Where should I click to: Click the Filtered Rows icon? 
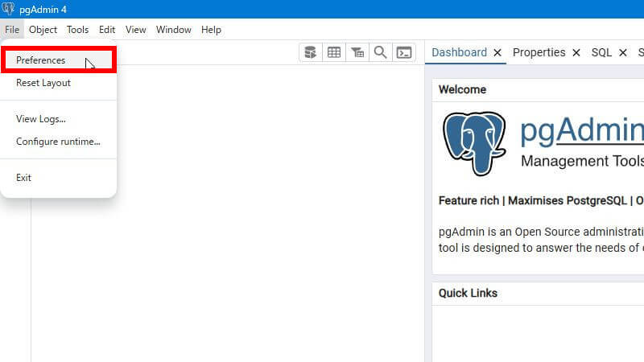coord(357,52)
